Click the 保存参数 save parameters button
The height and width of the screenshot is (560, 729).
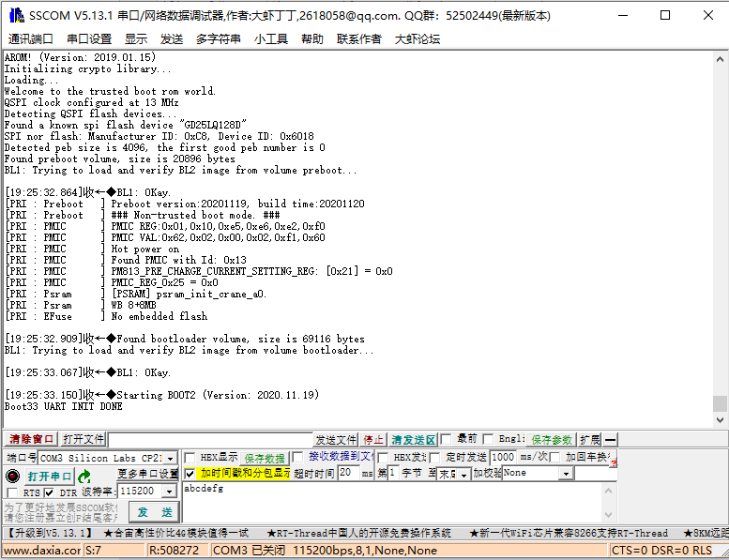coord(552,440)
